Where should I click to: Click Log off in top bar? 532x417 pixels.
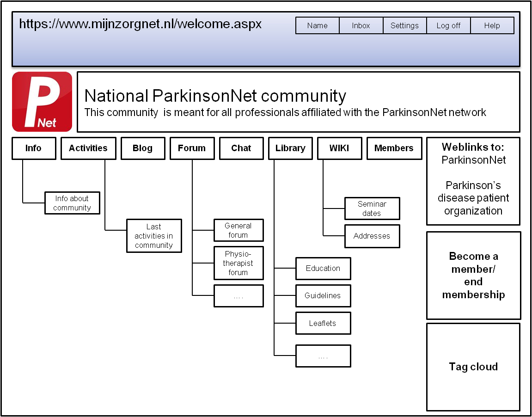(x=448, y=26)
